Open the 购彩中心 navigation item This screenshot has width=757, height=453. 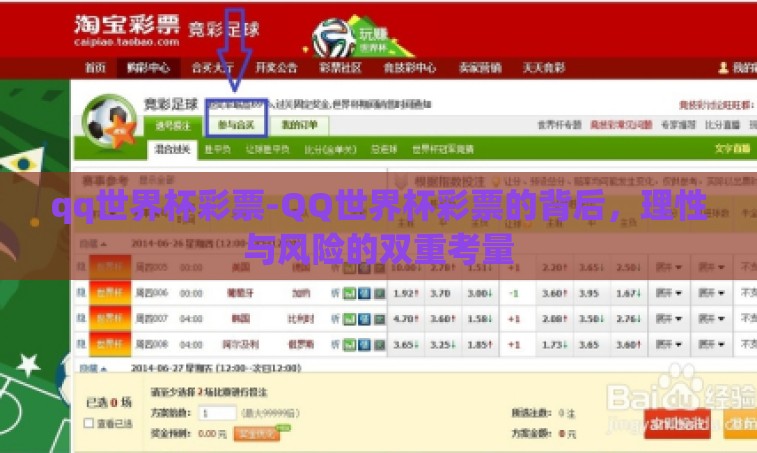148,68
